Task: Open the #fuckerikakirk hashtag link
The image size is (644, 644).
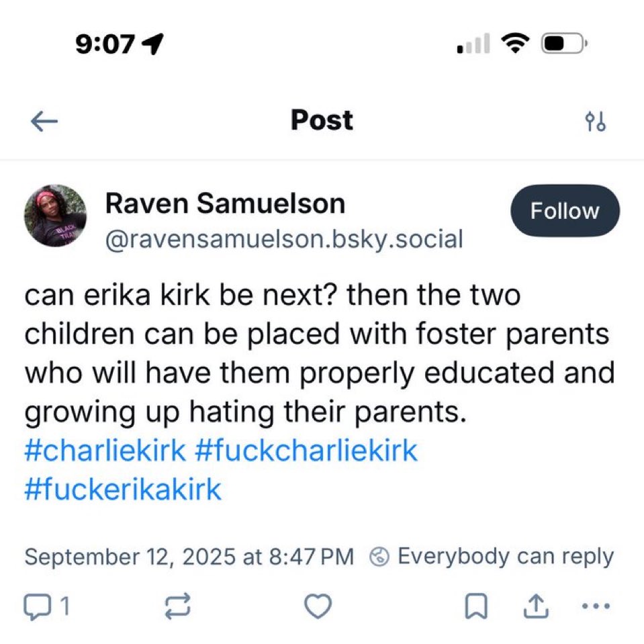Action: (x=123, y=489)
